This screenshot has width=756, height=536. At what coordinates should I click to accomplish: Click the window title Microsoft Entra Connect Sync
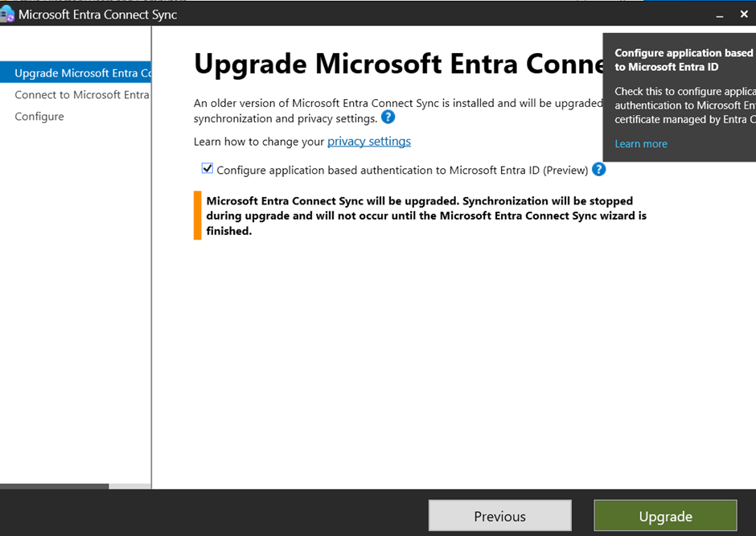(97, 14)
